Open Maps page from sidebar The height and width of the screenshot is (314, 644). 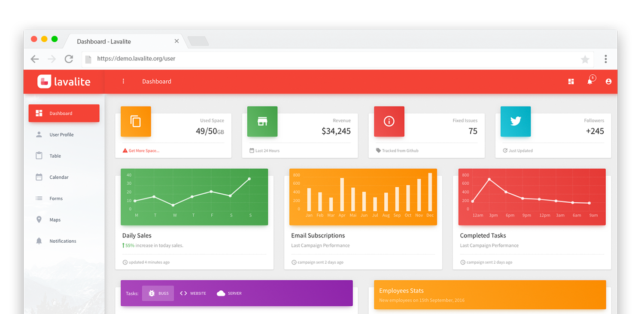point(55,219)
